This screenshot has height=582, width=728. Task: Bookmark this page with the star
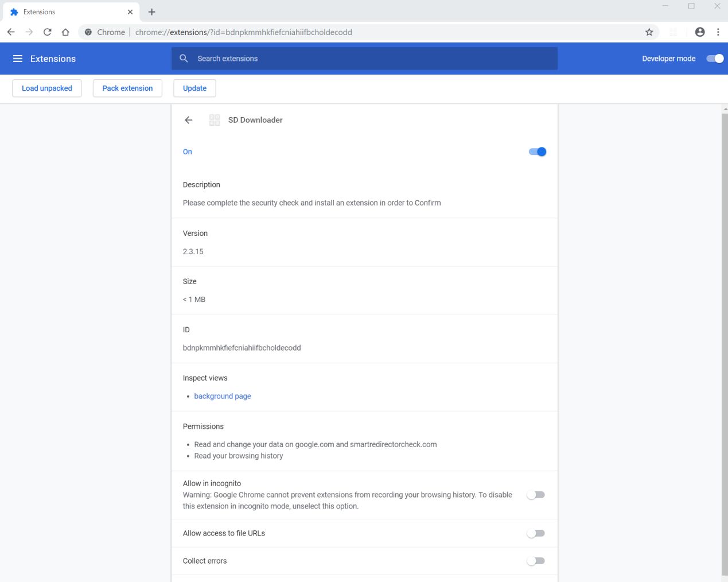649,32
